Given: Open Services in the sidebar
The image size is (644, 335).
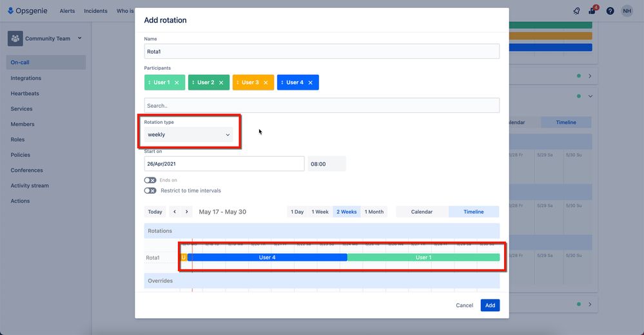Looking at the screenshot, I should (x=21, y=109).
